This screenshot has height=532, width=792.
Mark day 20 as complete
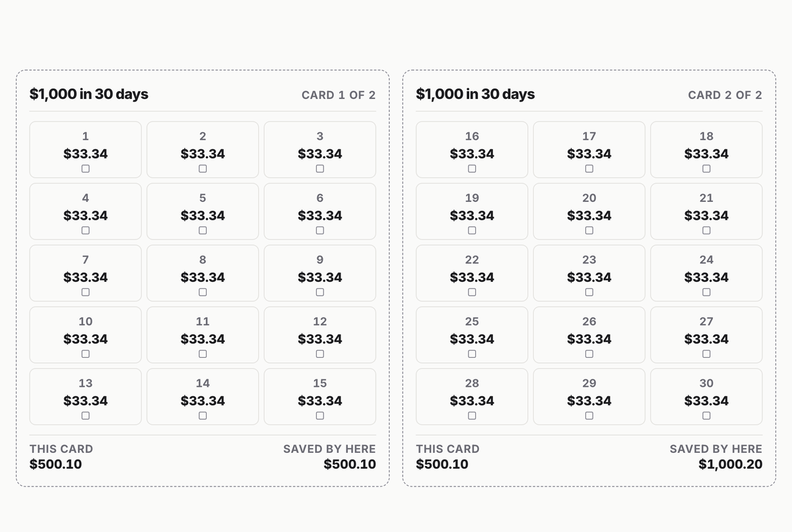pyautogui.click(x=589, y=230)
